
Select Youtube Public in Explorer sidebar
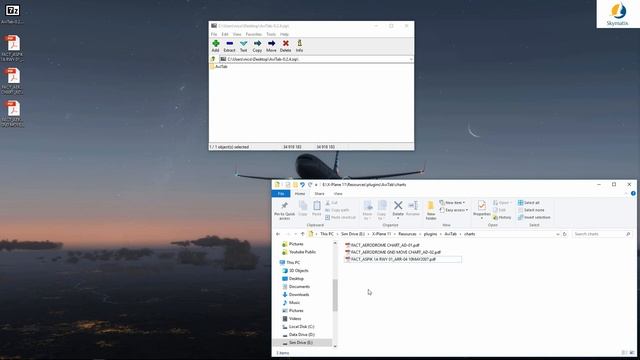(299, 252)
